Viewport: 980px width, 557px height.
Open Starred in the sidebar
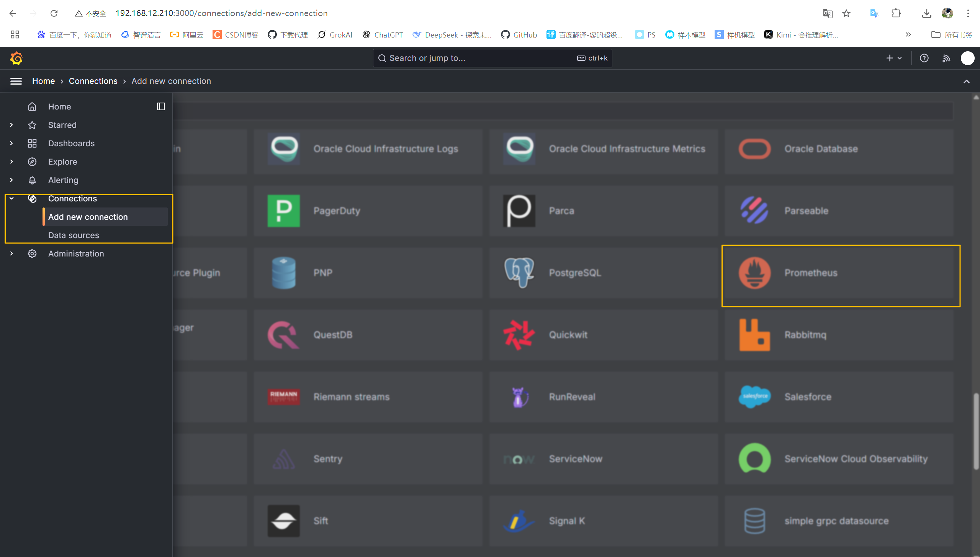click(x=62, y=125)
